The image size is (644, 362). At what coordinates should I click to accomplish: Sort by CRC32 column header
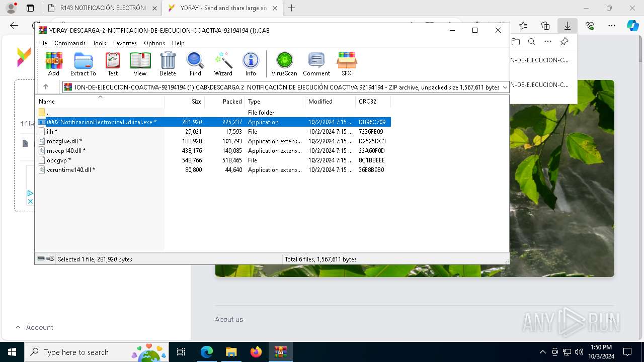click(x=373, y=101)
